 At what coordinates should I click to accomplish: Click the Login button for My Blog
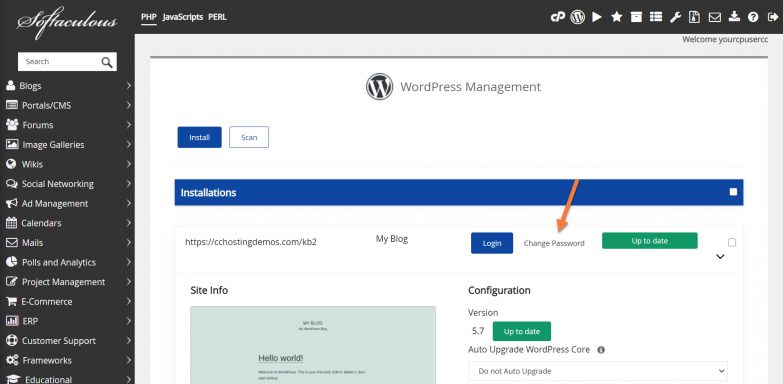(492, 243)
